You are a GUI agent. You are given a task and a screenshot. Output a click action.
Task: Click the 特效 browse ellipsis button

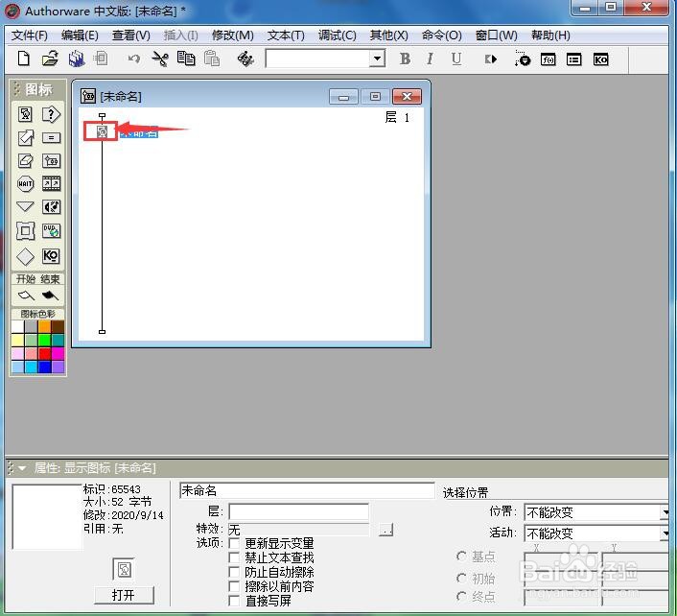pos(386,530)
